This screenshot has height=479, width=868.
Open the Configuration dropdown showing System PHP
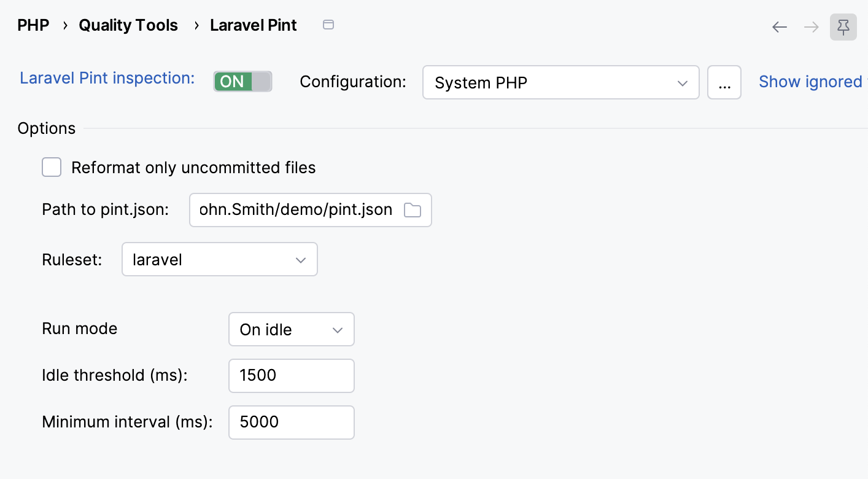click(x=561, y=82)
